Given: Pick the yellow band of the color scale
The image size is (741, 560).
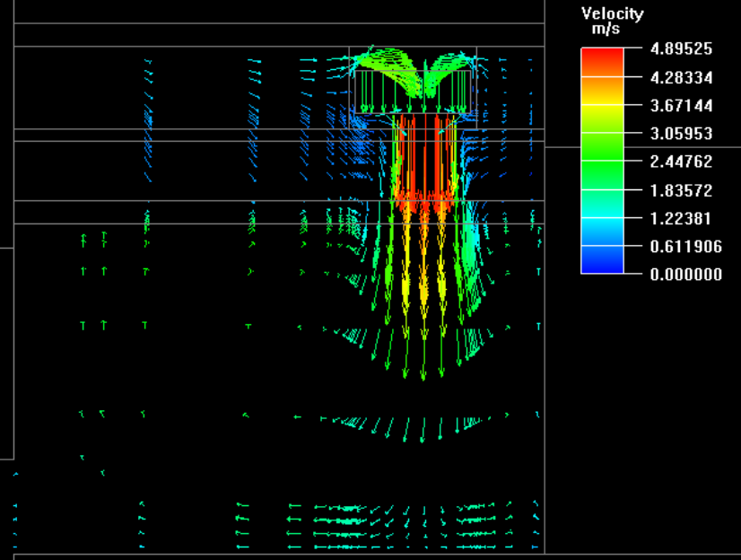Looking at the screenshot, I should (602, 112).
